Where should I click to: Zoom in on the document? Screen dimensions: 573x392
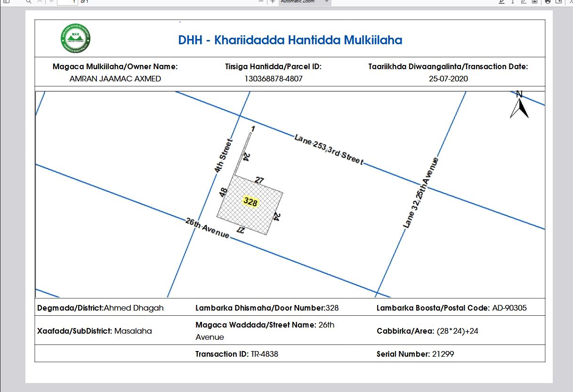273,1
